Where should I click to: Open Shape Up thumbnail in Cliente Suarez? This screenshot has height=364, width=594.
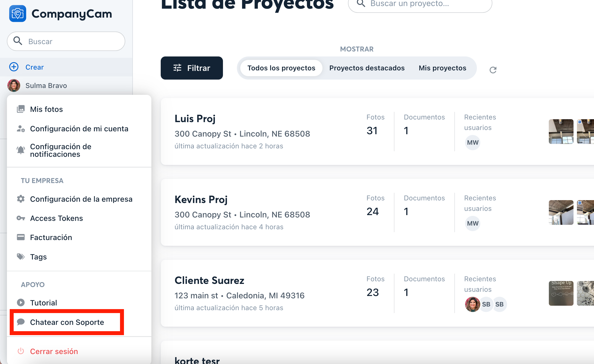coord(561,293)
